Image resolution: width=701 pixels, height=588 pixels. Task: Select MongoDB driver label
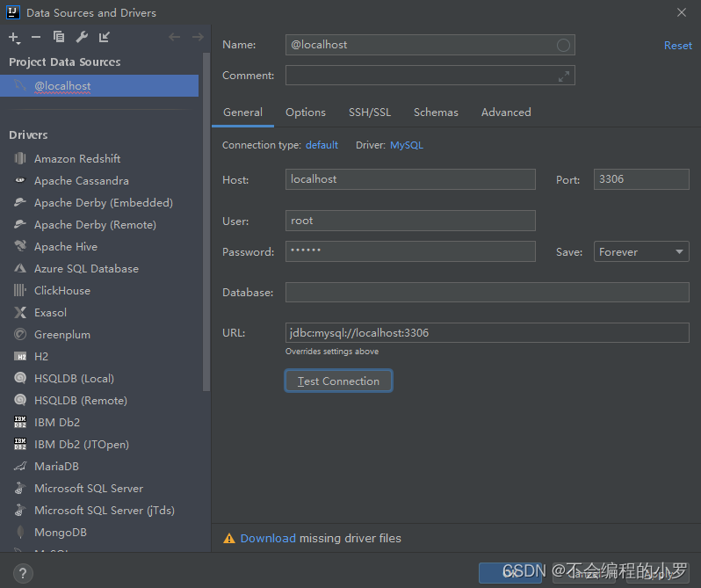(61, 532)
